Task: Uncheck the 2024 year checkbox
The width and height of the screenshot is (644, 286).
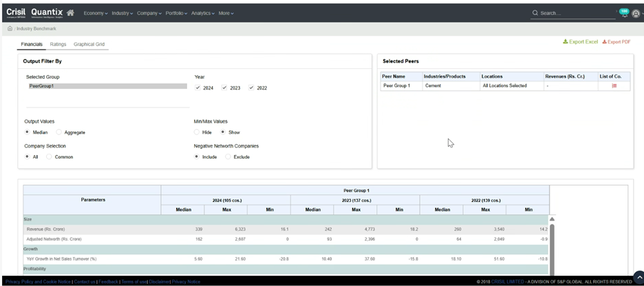Action: click(198, 88)
